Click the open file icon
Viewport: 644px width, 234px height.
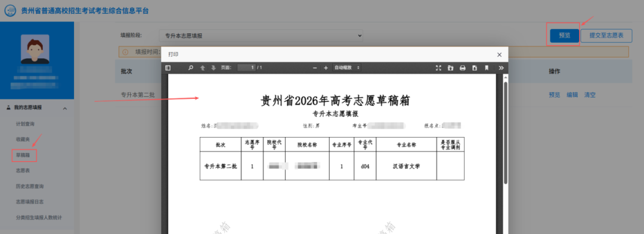click(451, 68)
